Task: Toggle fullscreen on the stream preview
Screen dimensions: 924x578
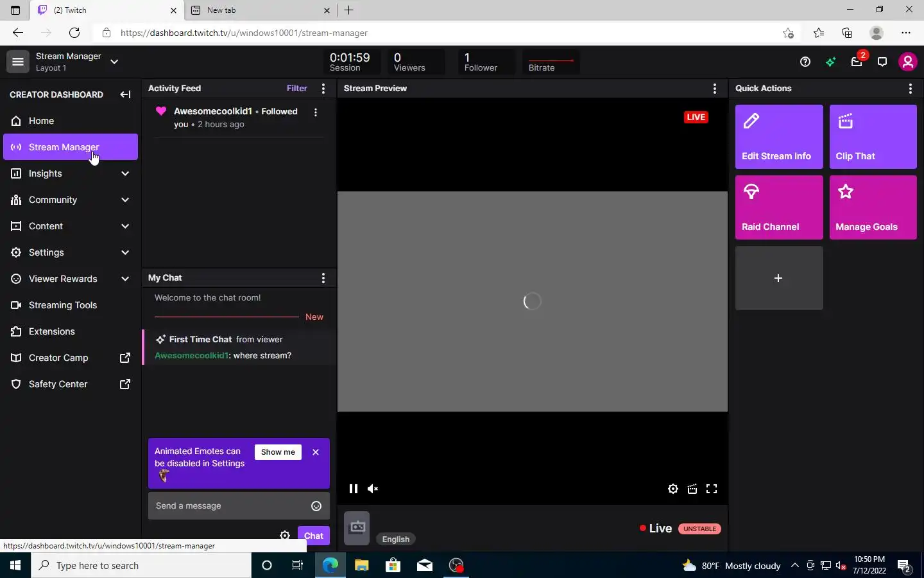Action: [x=712, y=489]
